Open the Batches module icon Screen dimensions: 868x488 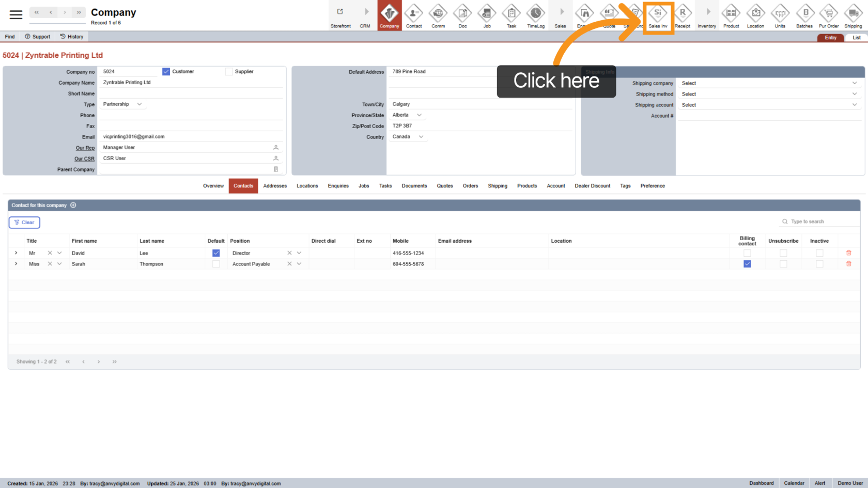[x=804, y=16]
